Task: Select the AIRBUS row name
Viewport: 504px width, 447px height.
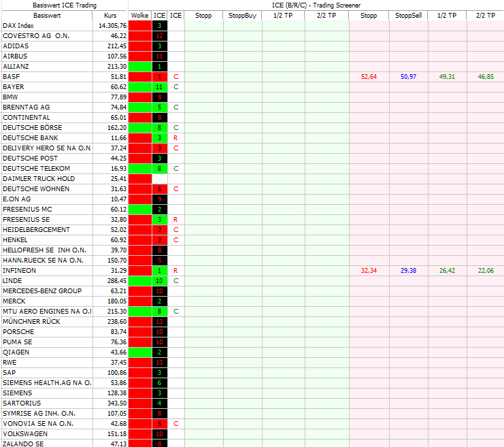Action: pos(15,56)
